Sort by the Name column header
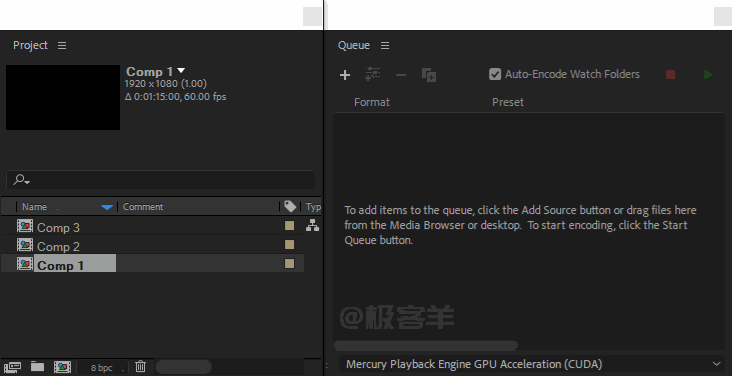732x376 pixels. point(35,207)
